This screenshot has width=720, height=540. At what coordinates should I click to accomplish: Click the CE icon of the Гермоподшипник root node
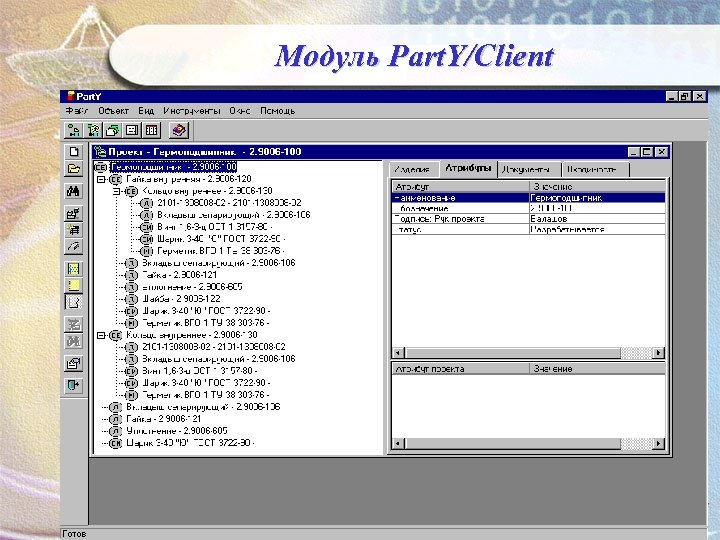[x=101, y=167]
